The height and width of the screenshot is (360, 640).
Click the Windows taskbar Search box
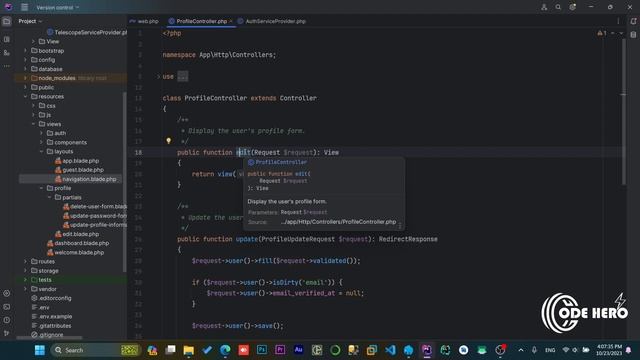(96, 350)
